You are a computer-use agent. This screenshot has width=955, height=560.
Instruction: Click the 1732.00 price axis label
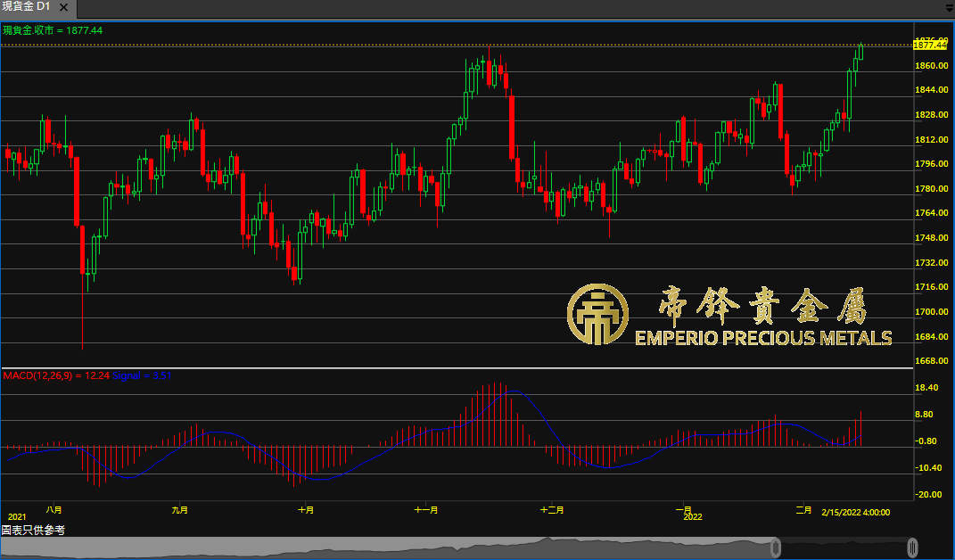(x=932, y=263)
